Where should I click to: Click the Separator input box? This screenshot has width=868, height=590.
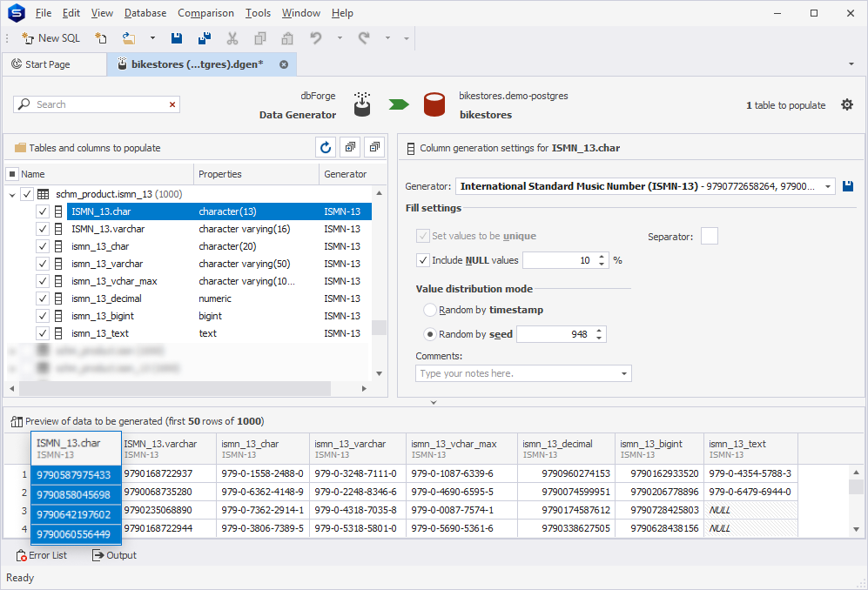pos(710,237)
